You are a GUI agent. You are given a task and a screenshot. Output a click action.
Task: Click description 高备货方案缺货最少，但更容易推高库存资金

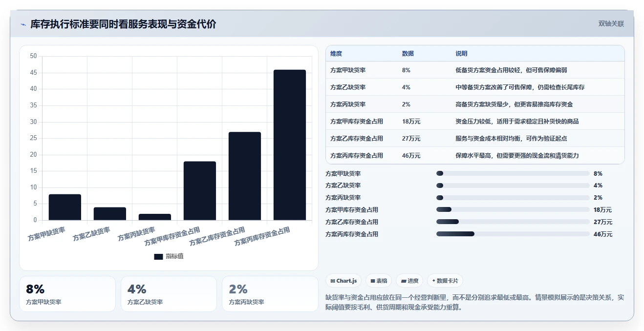coord(514,104)
